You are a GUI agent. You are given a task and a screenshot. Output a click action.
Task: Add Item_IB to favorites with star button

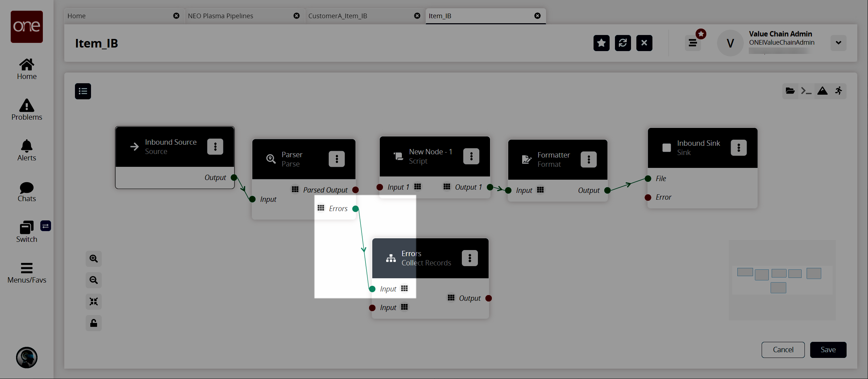click(x=601, y=43)
